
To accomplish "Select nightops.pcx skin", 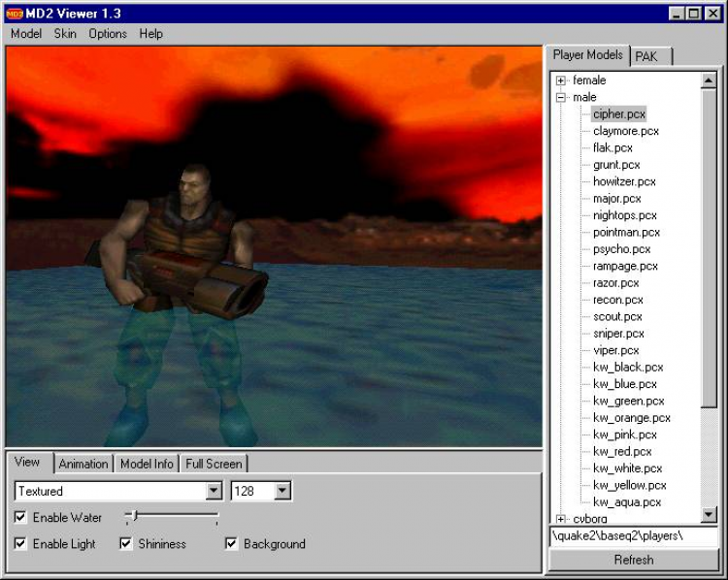I will (x=625, y=215).
